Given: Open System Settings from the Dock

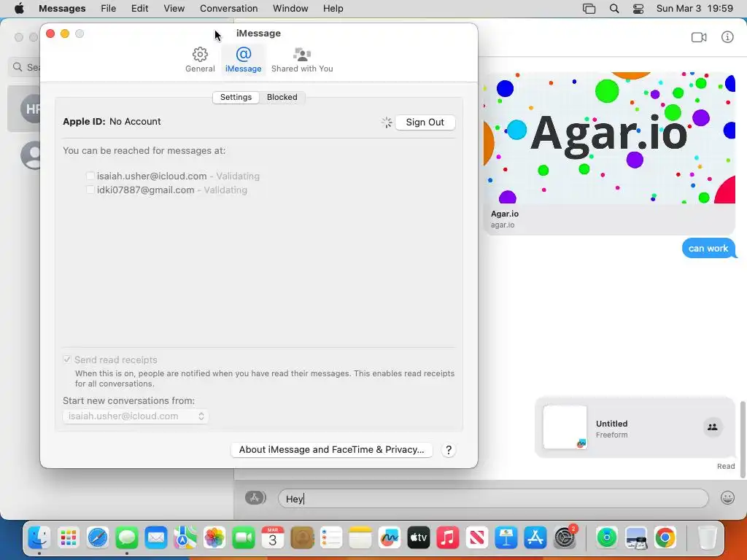Looking at the screenshot, I should pyautogui.click(x=565, y=537).
